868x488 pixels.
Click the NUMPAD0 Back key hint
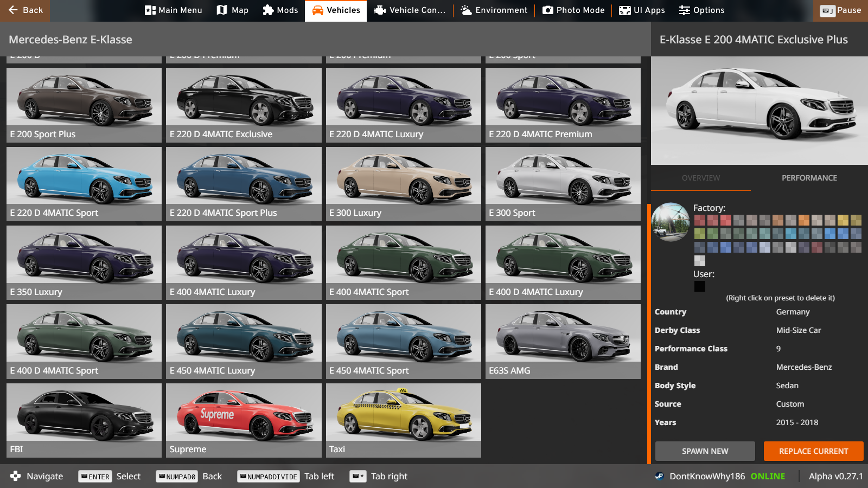pyautogui.click(x=176, y=477)
